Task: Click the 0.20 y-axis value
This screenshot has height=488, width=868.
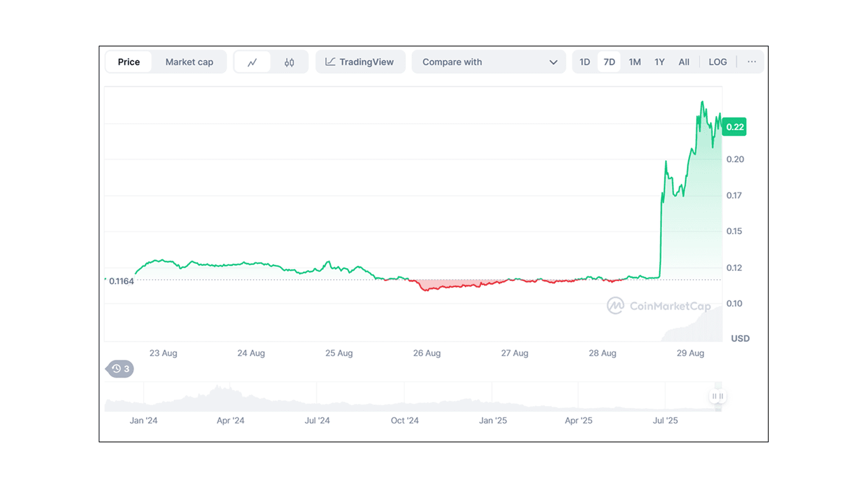Action: (735, 159)
